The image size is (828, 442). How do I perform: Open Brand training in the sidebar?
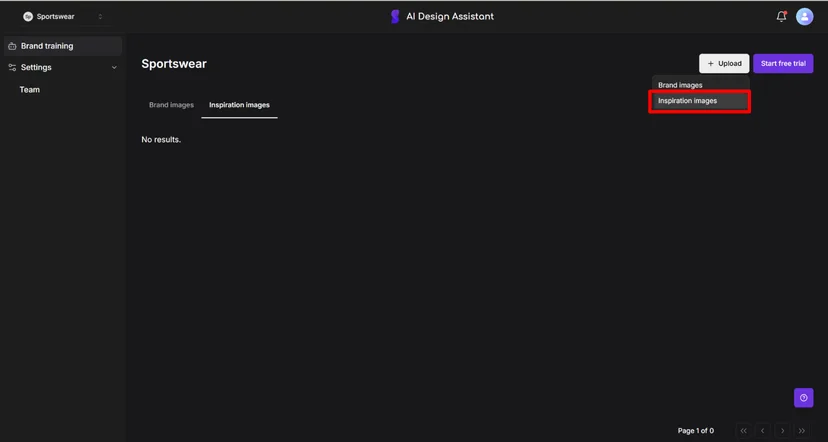point(63,46)
